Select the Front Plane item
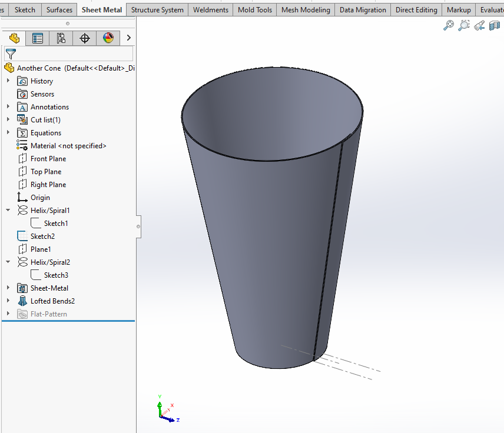 pyautogui.click(x=48, y=159)
